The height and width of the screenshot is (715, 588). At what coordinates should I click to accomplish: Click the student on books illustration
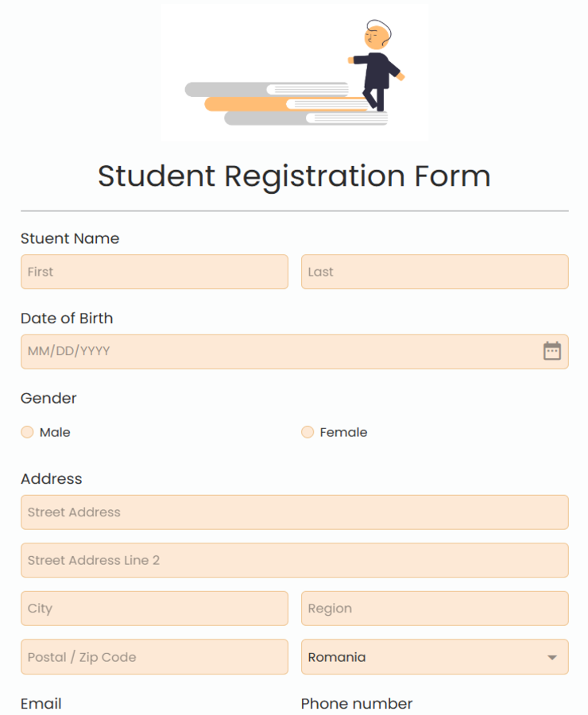click(x=295, y=72)
